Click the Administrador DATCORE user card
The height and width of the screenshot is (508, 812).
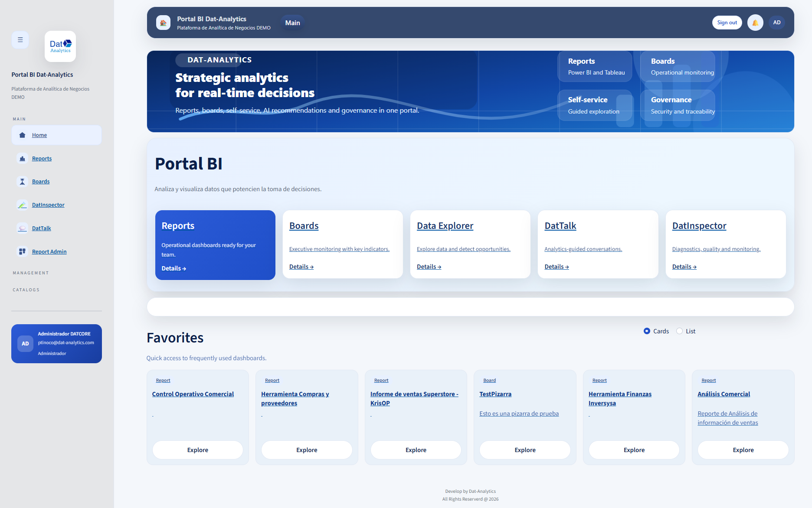click(x=56, y=344)
